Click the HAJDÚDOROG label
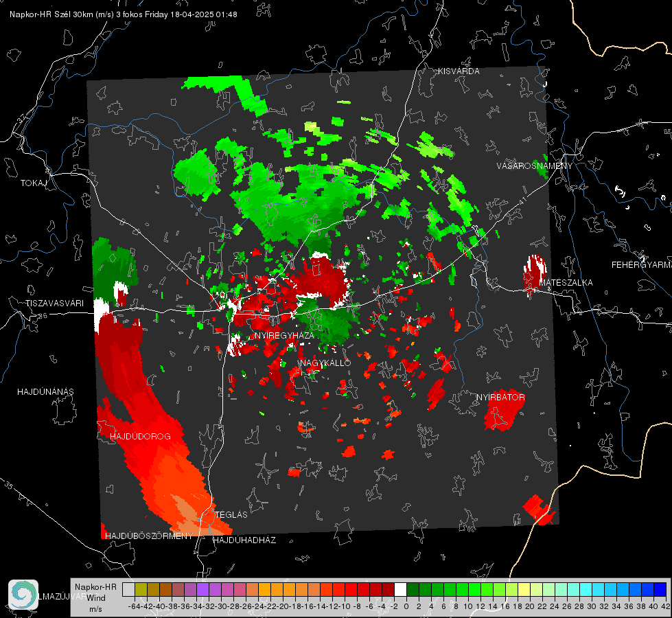 (x=140, y=436)
